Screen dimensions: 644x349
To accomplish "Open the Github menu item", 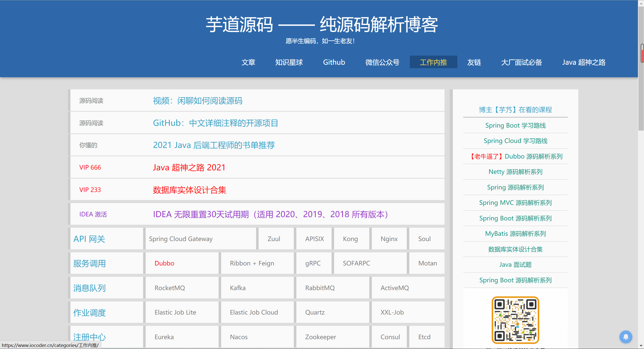I will pyautogui.click(x=334, y=62).
